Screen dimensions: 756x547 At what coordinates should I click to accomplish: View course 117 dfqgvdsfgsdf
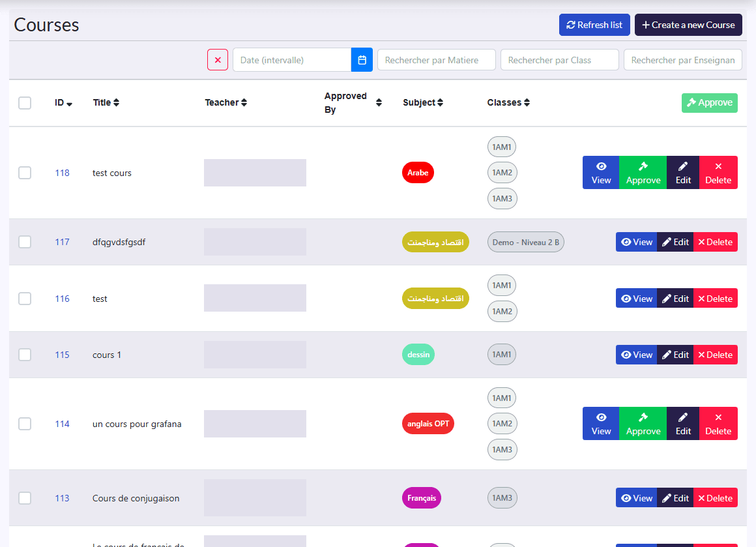(637, 242)
